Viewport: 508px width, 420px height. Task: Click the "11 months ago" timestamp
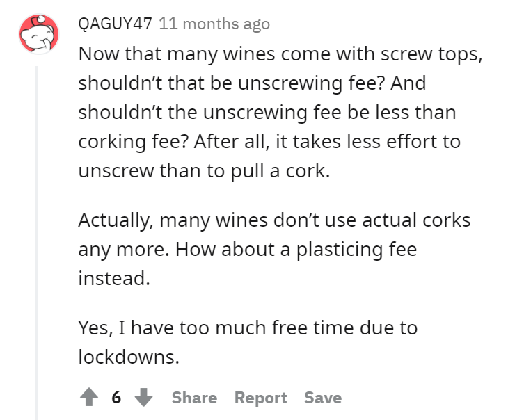click(214, 24)
